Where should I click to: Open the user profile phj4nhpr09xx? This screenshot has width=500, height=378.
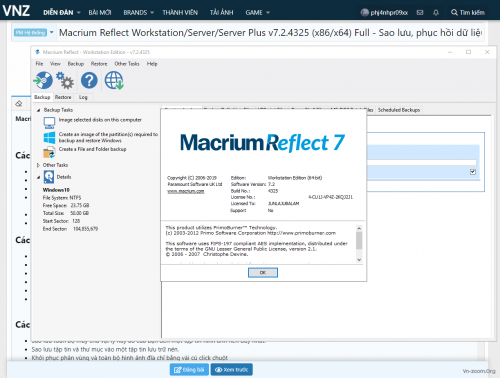[384, 13]
